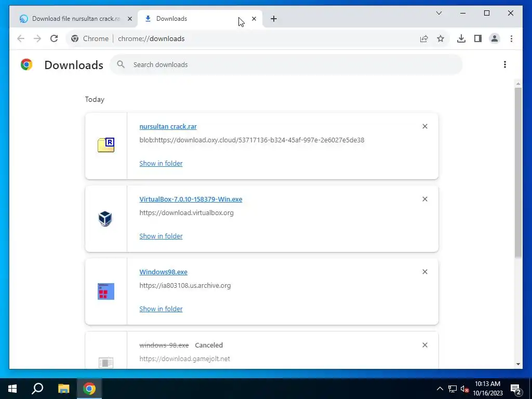This screenshot has height=399, width=532.
Task: Click the Chrome taskbar icon
Action: (89, 389)
